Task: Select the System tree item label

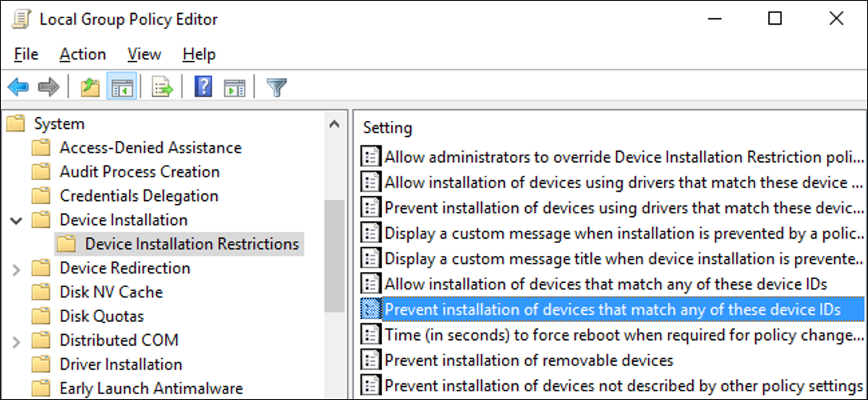Action: coord(59,124)
